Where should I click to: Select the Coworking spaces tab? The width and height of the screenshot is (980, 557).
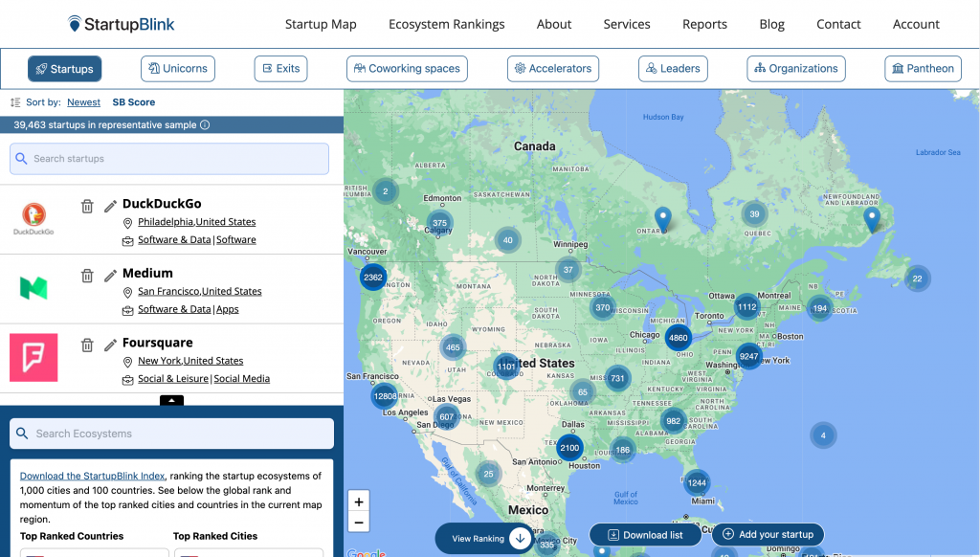pyautogui.click(x=407, y=69)
